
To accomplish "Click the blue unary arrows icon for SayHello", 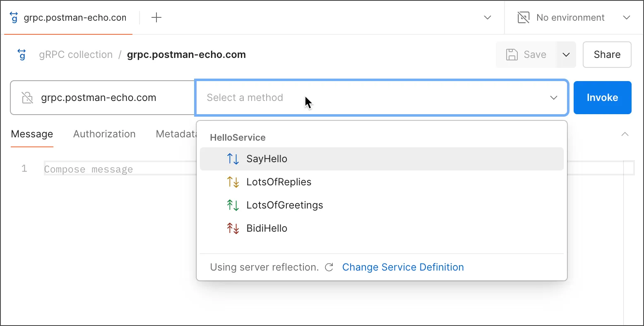I will pyautogui.click(x=233, y=159).
